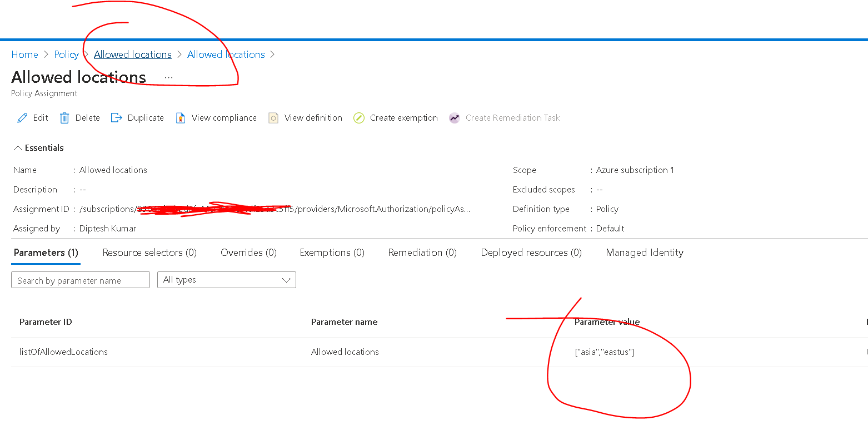Click the Duplicate icon in the toolbar
The image size is (868, 425).
[116, 117]
